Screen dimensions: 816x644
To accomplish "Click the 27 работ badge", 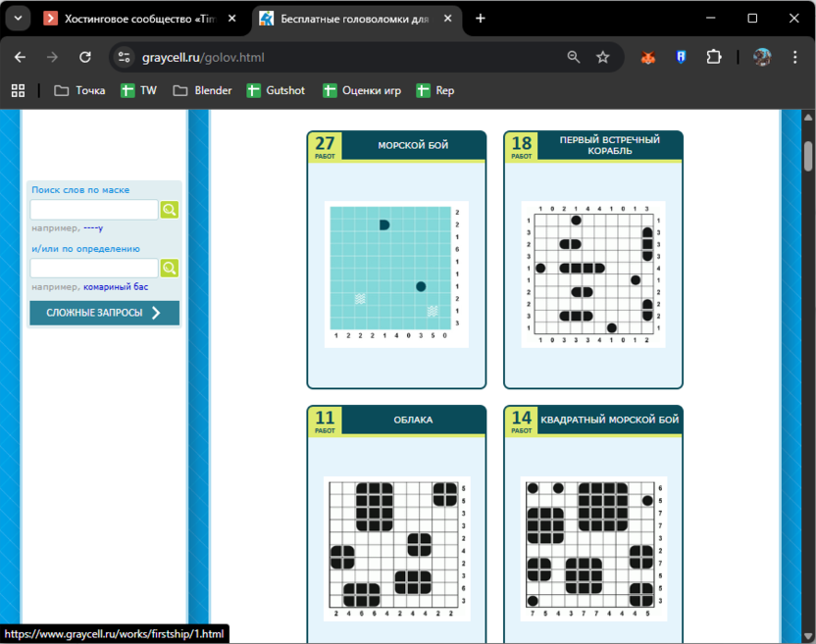I will [325, 147].
